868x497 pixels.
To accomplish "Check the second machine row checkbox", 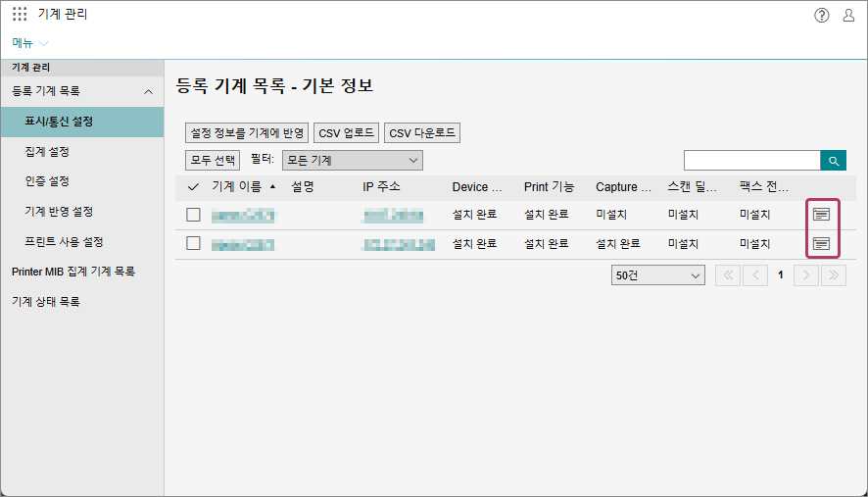I will 194,243.
